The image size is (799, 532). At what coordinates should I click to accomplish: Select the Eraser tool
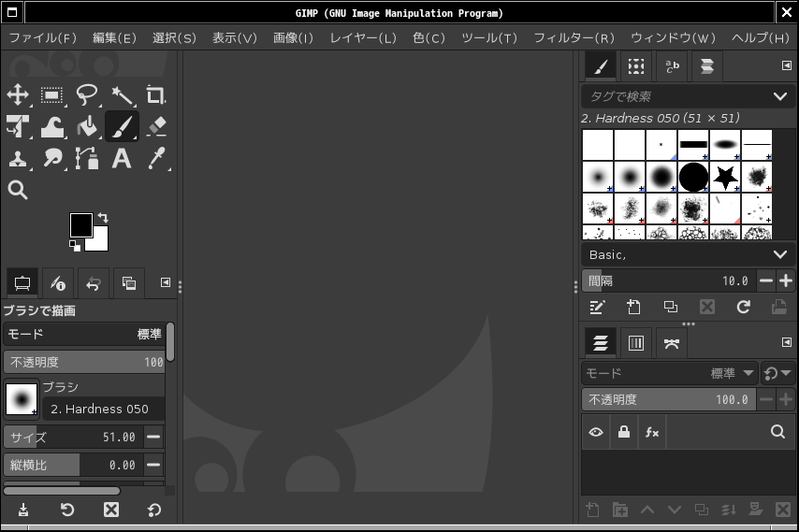tap(155, 126)
